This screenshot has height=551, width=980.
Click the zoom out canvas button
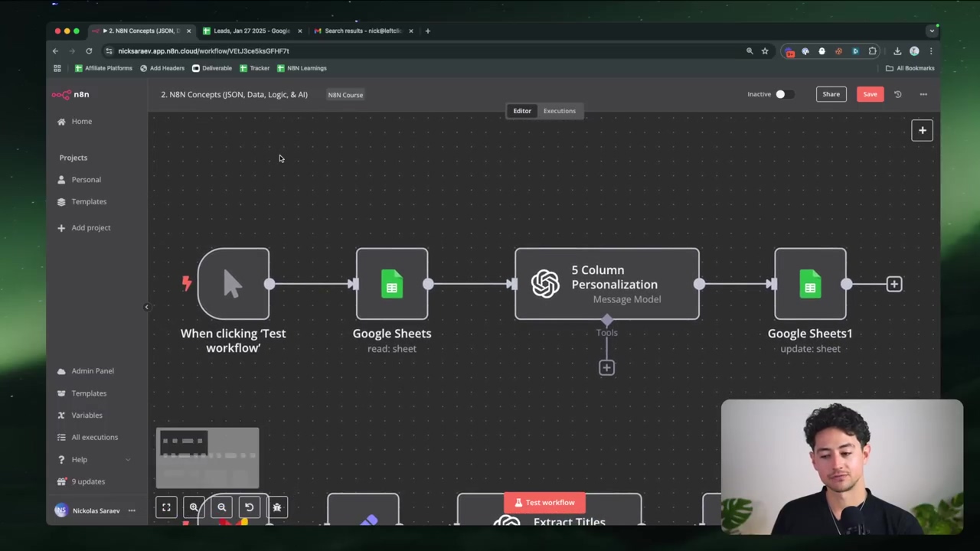coord(221,507)
